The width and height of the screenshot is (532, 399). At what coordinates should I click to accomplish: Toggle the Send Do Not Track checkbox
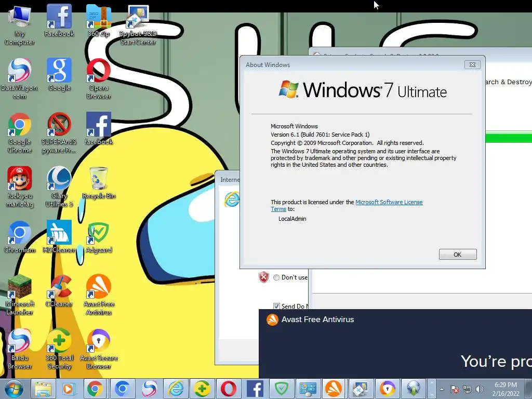point(276,306)
